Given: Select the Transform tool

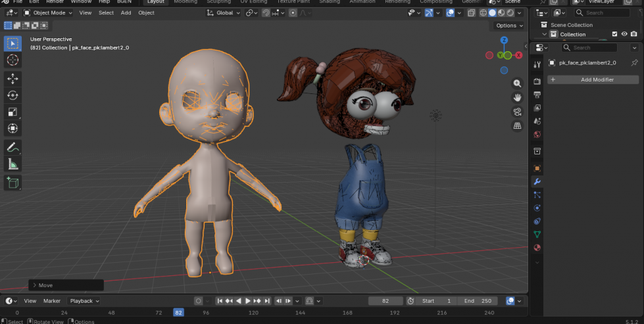Looking at the screenshot, I should [12, 128].
